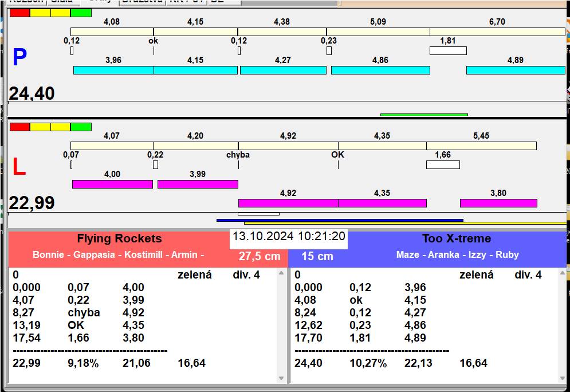This screenshot has width=570, height=392.
Task: Click 17,70 in Too X-treme results list
Action: [309, 338]
